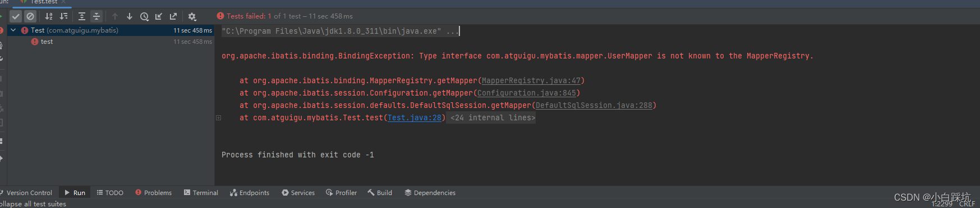This screenshot has height=208, width=980.
Task: Open Test.java:28 link in stack trace
Action: pos(415,117)
